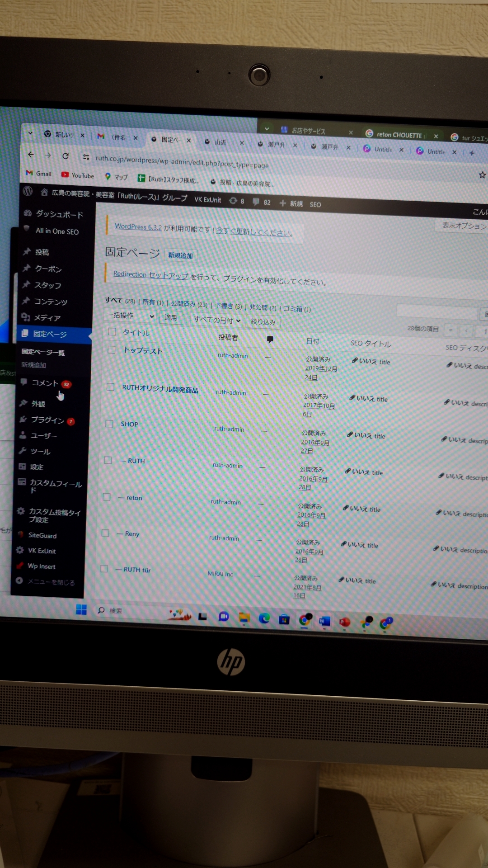Open the WordPress 6.3.2 update link
This screenshot has width=488, height=868.
click(138, 227)
